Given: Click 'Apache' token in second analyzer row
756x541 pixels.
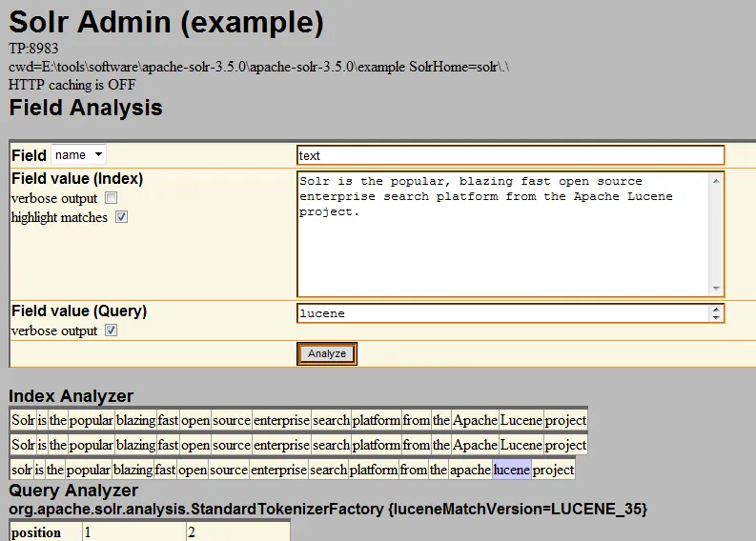Looking at the screenshot, I should [x=475, y=445].
